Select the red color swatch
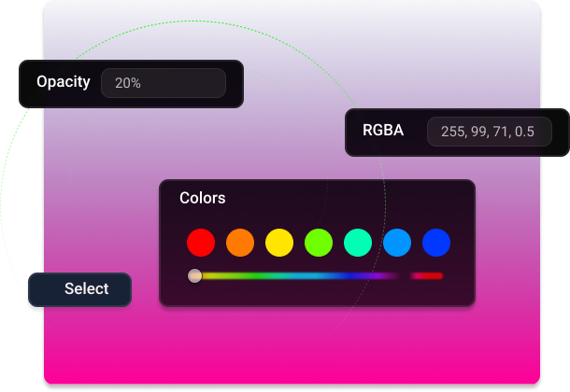 pyautogui.click(x=201, y=243)
